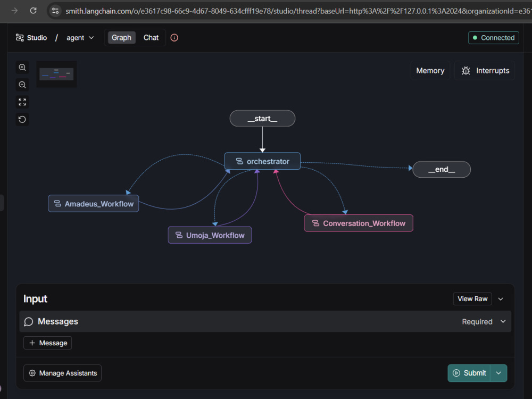Add a new Message
This screenshot has width=532, height=399.
[47, 343]
